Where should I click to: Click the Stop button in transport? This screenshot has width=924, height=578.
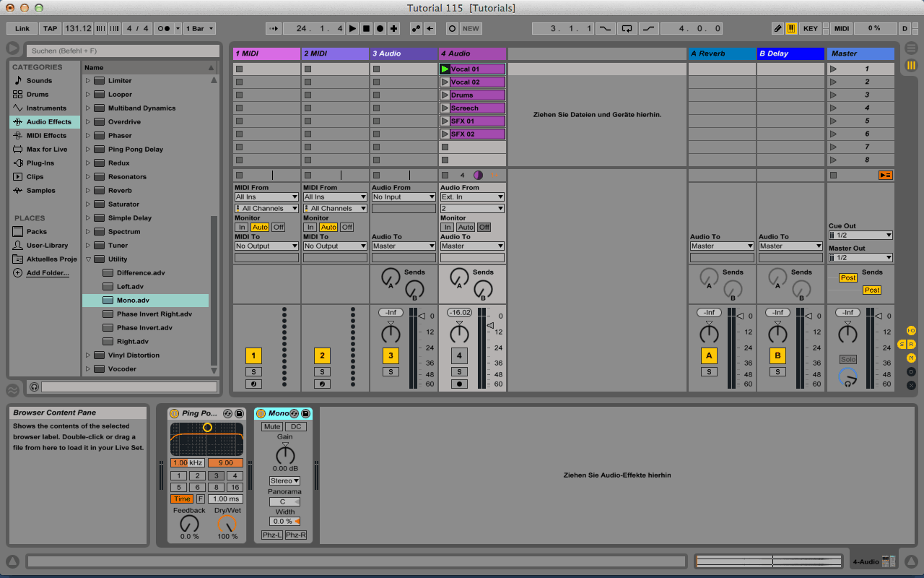point(366,29)
